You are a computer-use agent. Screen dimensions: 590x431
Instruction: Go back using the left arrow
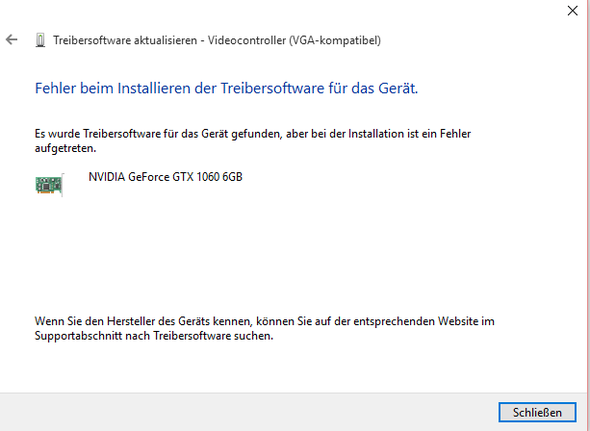pos(12,40)
